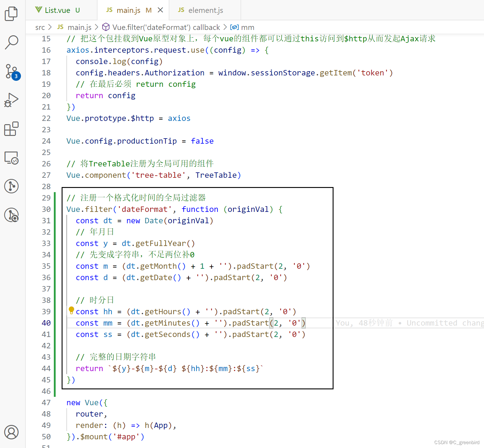Open the Accounts menu icon
Image resolution: width=484 pixels, height=448 pixels.
11,432
